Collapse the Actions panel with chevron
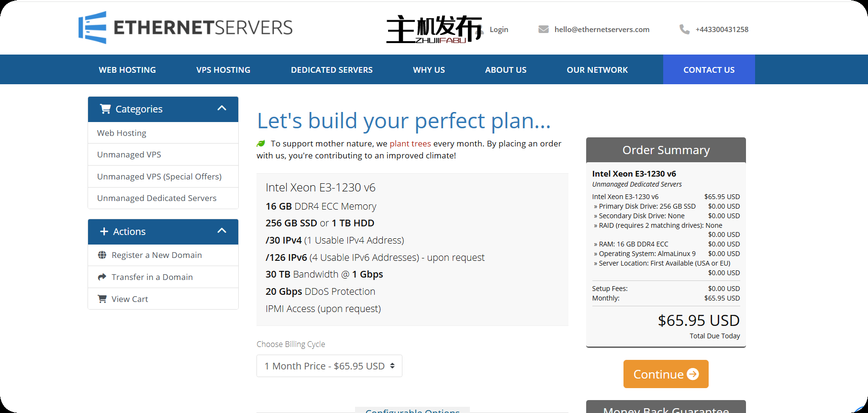Screen dimensions: 868x413 click(222, 231)
